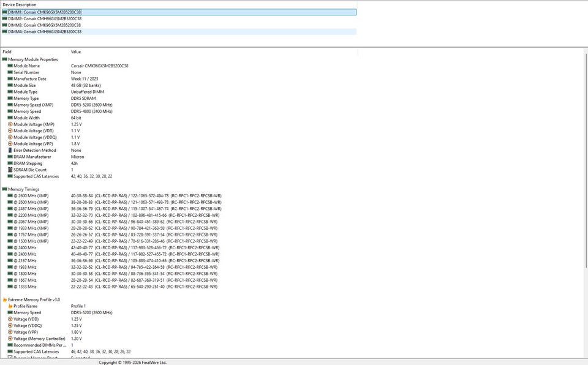Sort by the Field column header

point(34,52)
